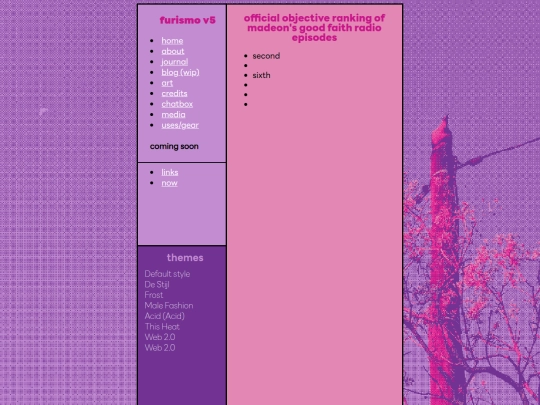540x405 pixels.
Task: Activate the Acid (Acid) theme
Action: pos(165,316)
